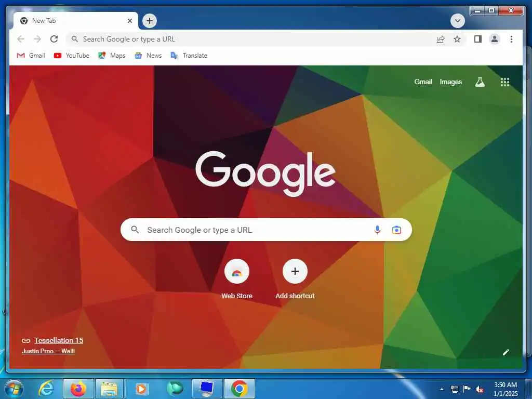Open the Action Center flag icon
Viewport: 532px width, 399px height.
coord(467,389)
